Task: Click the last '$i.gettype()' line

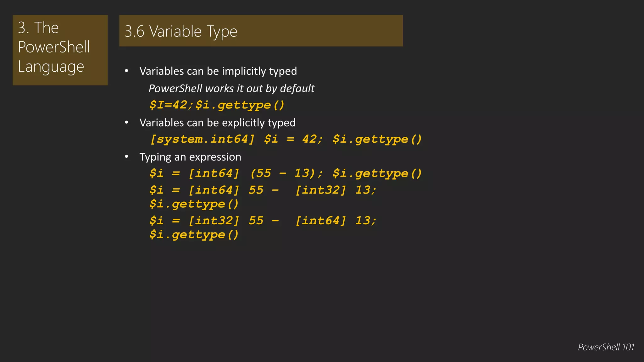Action: point(194,235)
